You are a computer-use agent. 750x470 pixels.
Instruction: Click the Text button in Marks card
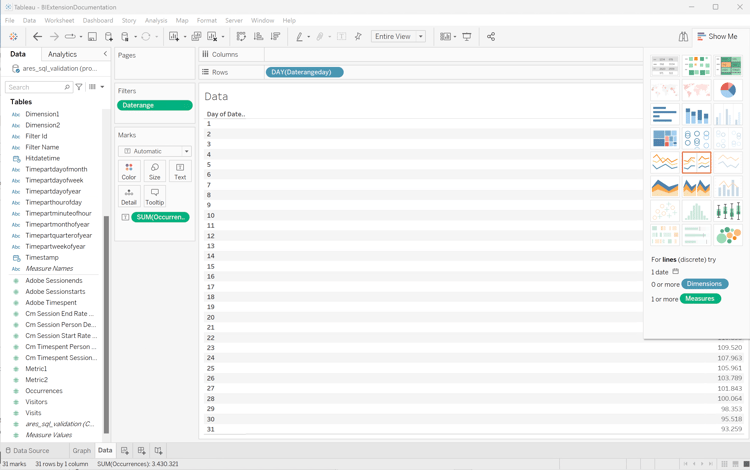180,171
